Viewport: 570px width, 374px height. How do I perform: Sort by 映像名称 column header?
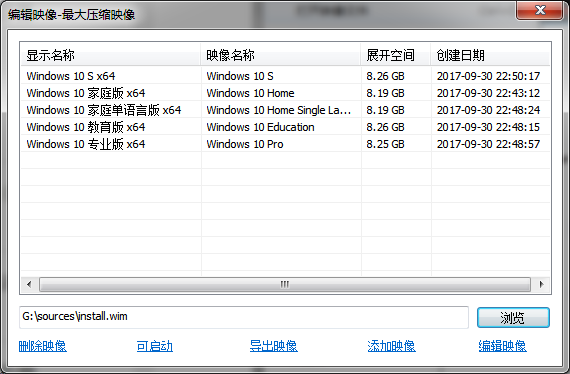281,55
